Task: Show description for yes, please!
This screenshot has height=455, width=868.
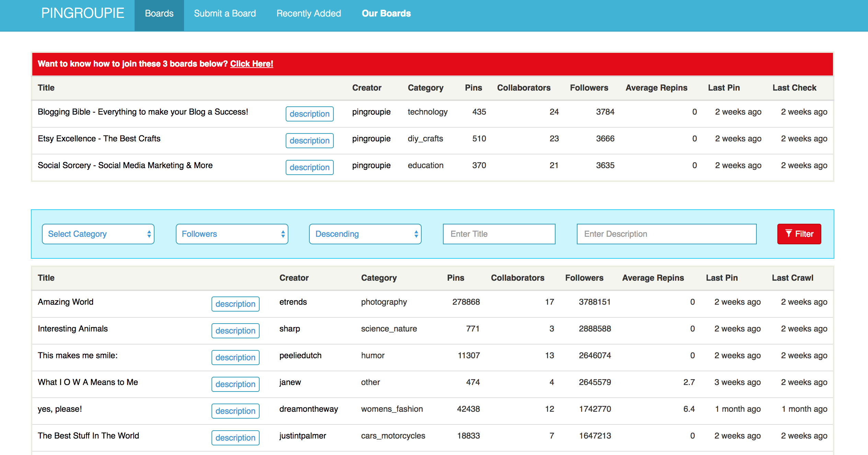Action: tap(236, 411)
